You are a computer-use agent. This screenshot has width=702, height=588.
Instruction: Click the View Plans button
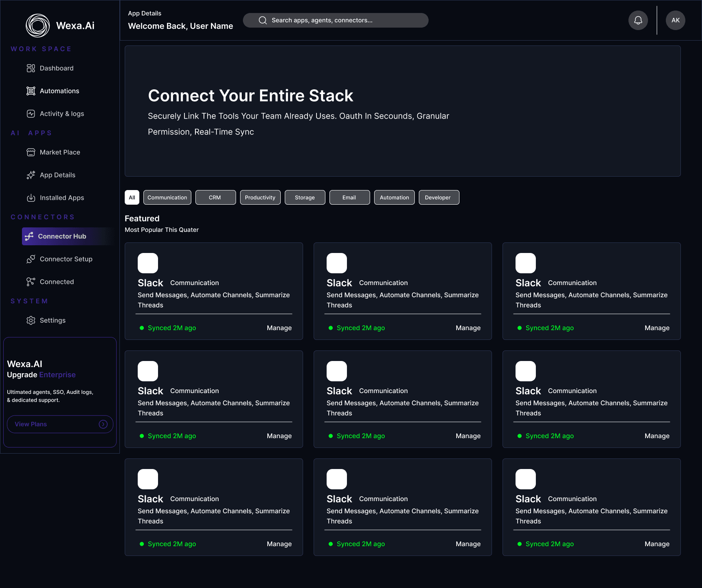(x=60, y=424)
